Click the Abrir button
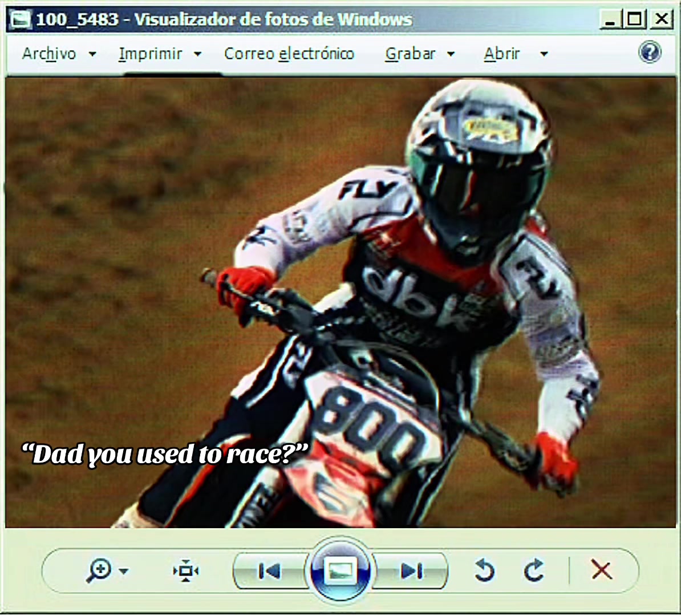 pyautogui.click(x=502, y=54)
